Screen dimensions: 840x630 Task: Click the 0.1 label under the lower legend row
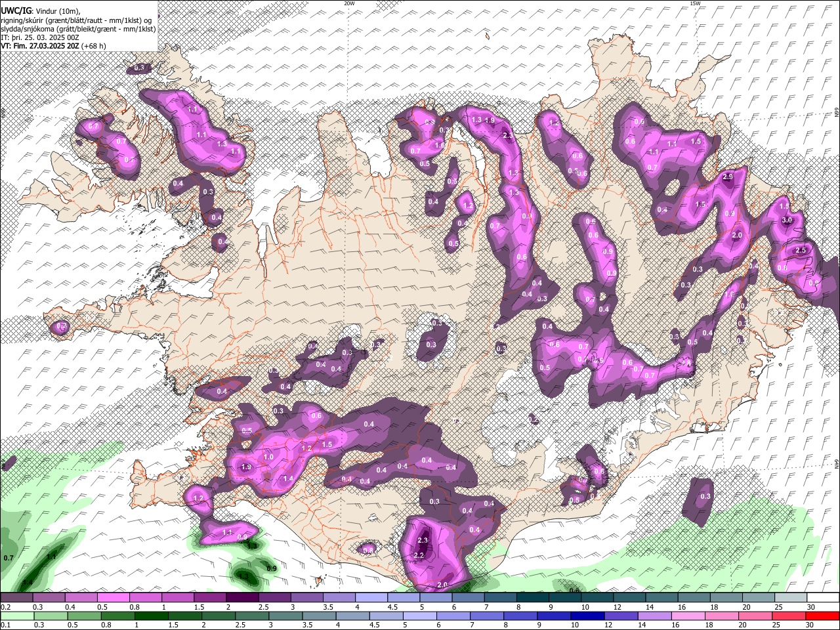click(x=5, y=625)
